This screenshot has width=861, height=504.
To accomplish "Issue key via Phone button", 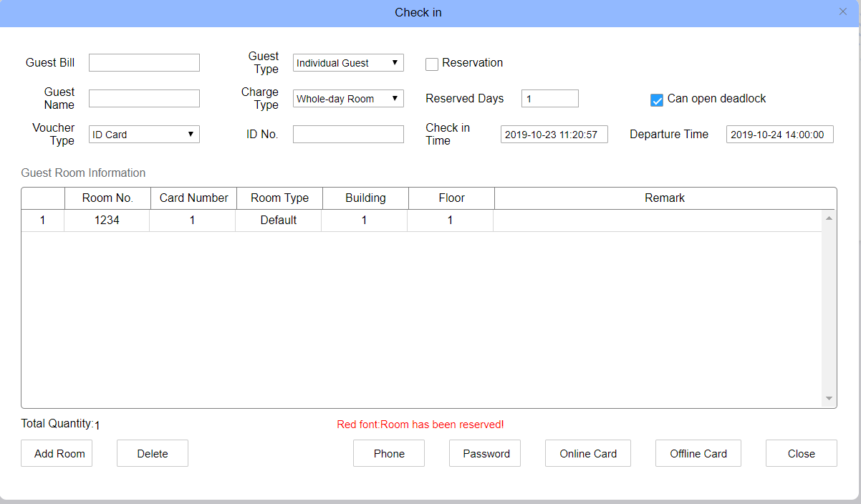I will pos(389,453).
